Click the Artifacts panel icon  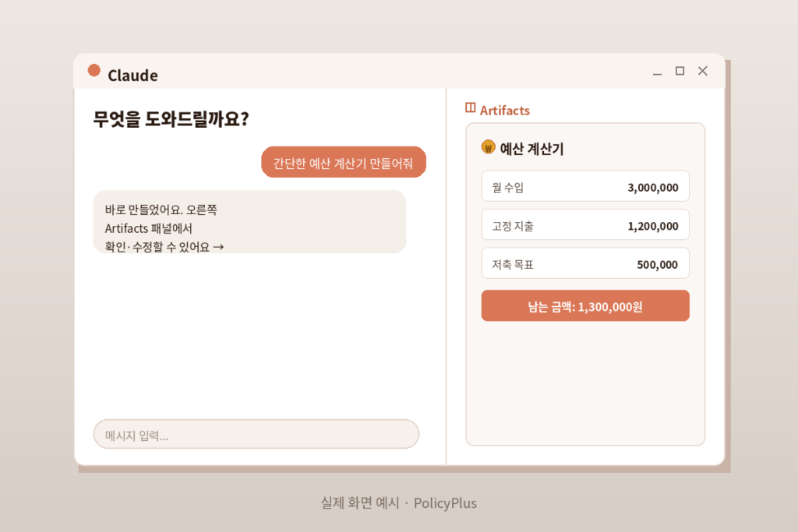tap(470, 107)
